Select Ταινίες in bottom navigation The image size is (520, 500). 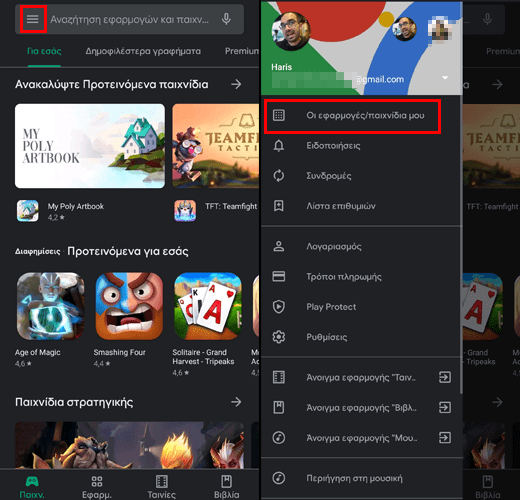pyautogui.click(x=162, y=487)
